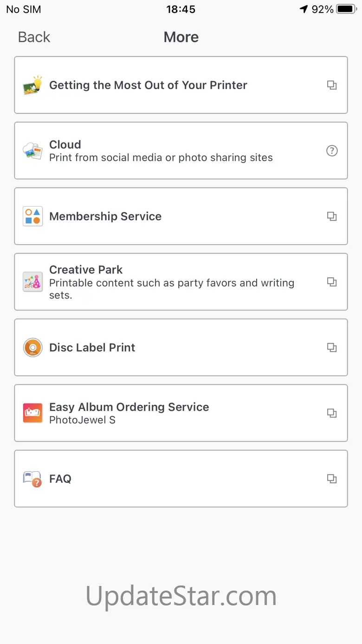
Task: Tap the Creative Park party hat icon
Action: pos(33,282)
